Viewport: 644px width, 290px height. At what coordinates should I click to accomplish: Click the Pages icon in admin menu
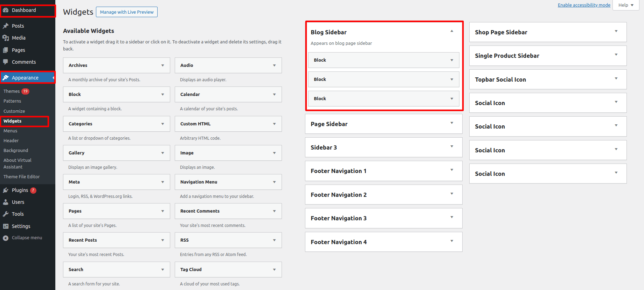pos(6,50)
